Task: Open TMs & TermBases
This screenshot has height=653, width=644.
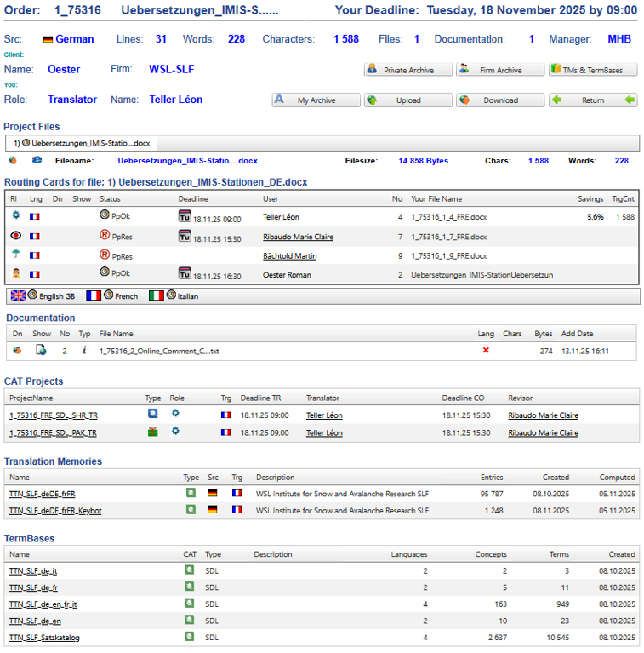Action: pos(592,70)
